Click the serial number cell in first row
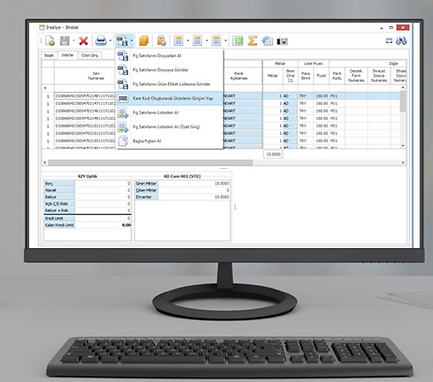This screenshot has width=433, height=382. click(85, 96)
